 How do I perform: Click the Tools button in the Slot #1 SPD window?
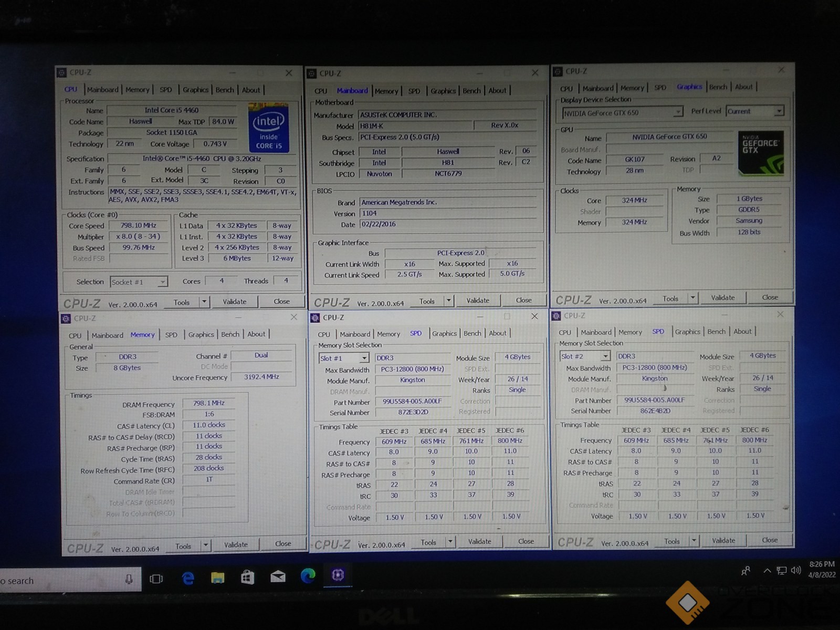[428, 542]
